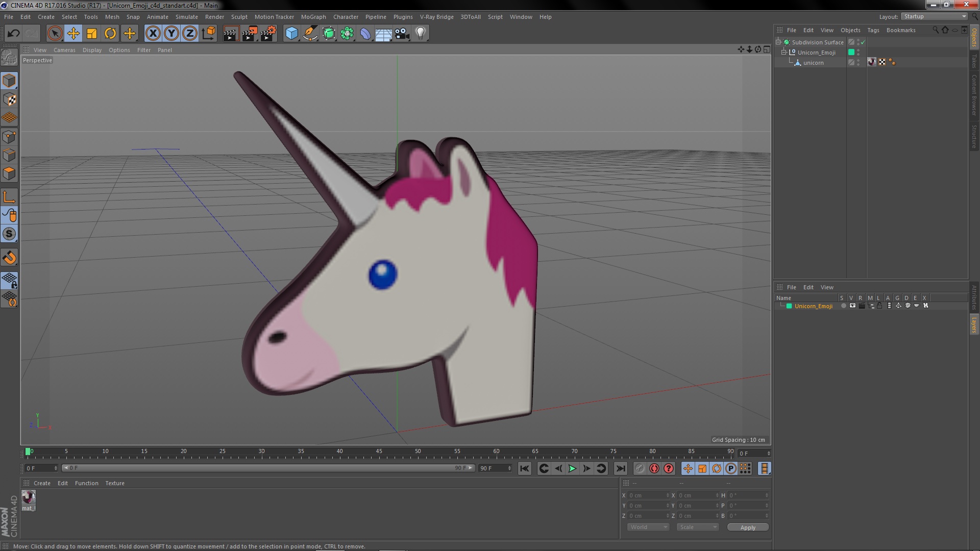Open the viewport Display menu
Screen dimensions: 980x551
[x=92, y=50]
